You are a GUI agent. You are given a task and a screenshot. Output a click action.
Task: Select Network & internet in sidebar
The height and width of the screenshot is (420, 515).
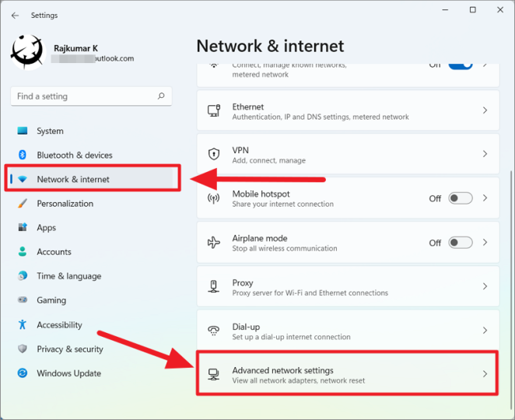[x=90, y=179]
